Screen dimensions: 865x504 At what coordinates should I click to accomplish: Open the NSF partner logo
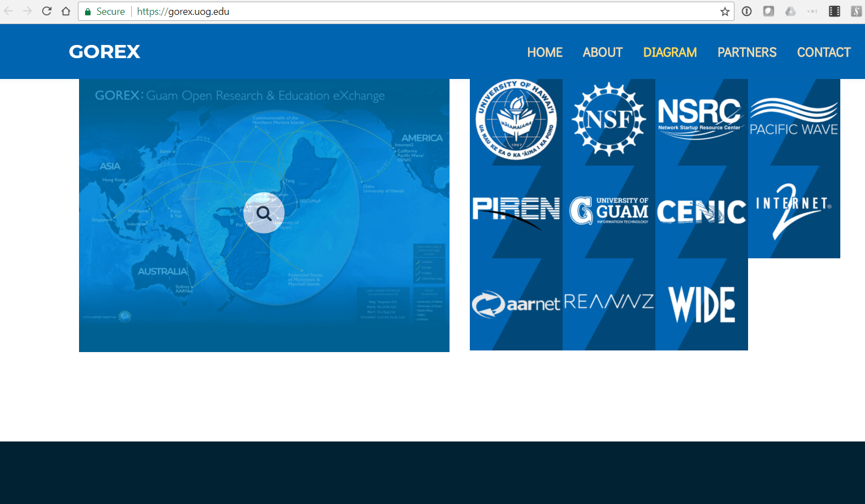click(609, 119)
